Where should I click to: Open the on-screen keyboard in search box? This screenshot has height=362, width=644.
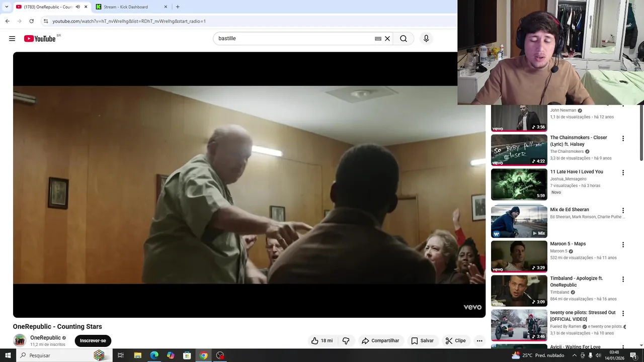tap(378, 39)
